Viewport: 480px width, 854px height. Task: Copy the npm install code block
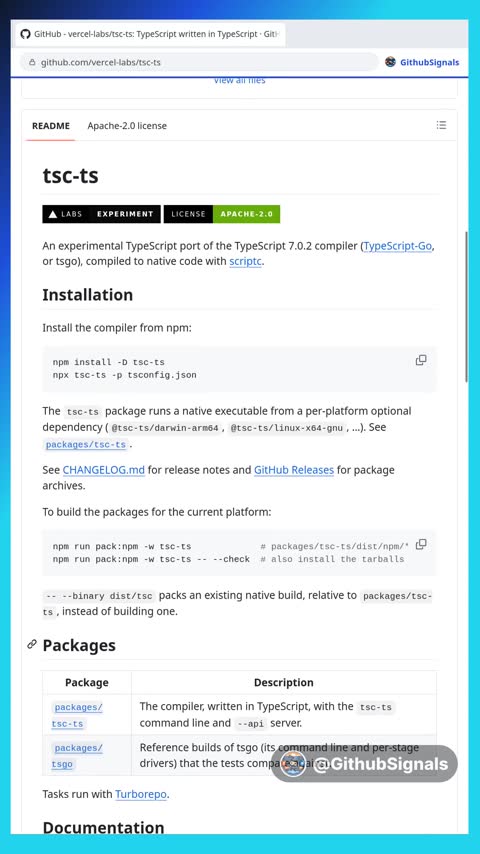(421, 360)
